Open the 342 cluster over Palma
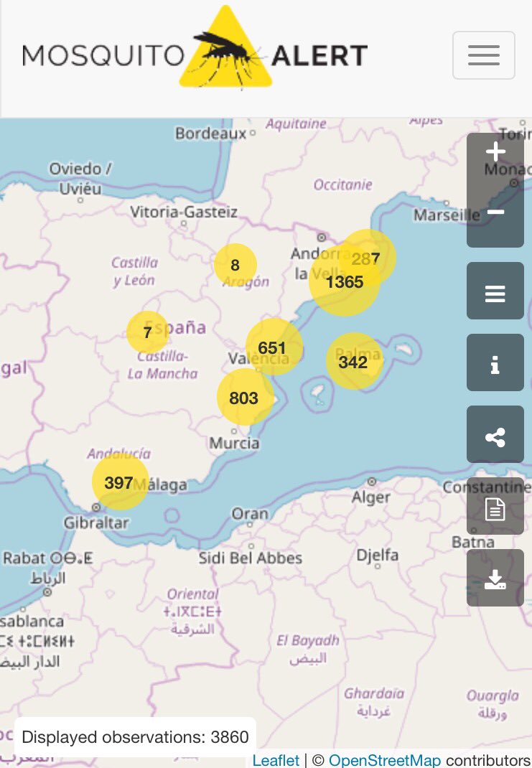Screen dimensions: 532x768 point(354,362)
